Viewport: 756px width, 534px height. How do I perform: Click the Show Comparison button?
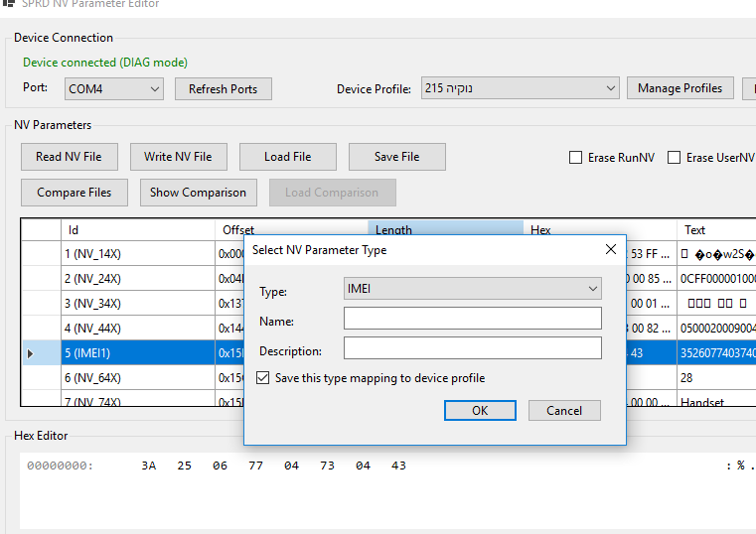click(x=198, y=193)
